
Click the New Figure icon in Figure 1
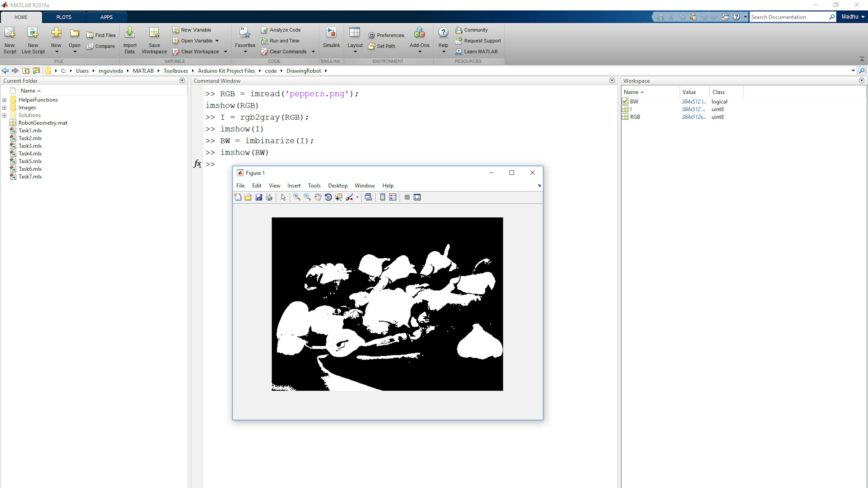(x=238, y=197)
